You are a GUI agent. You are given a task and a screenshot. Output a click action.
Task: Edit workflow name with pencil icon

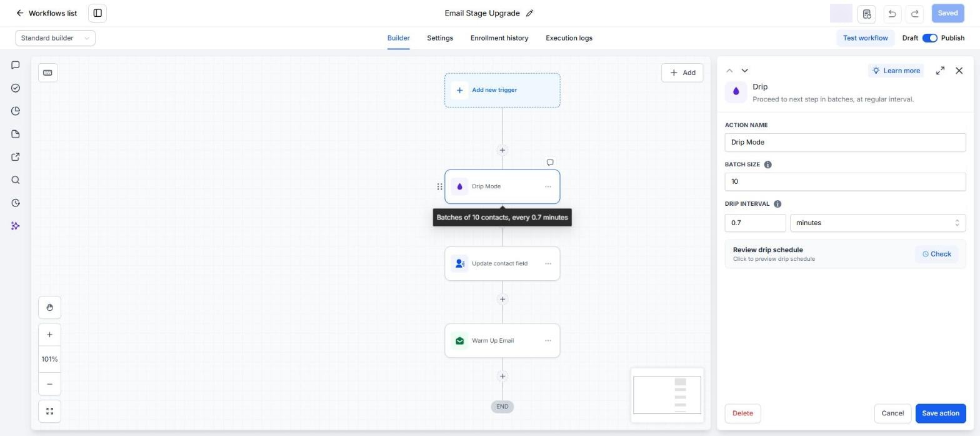coord(530,13)
